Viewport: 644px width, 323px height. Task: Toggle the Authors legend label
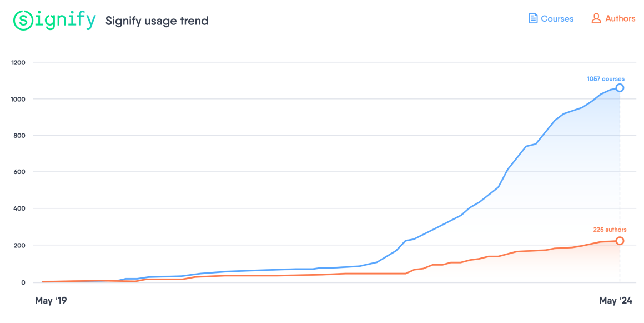pyautogui.click(x=620, y=18)
